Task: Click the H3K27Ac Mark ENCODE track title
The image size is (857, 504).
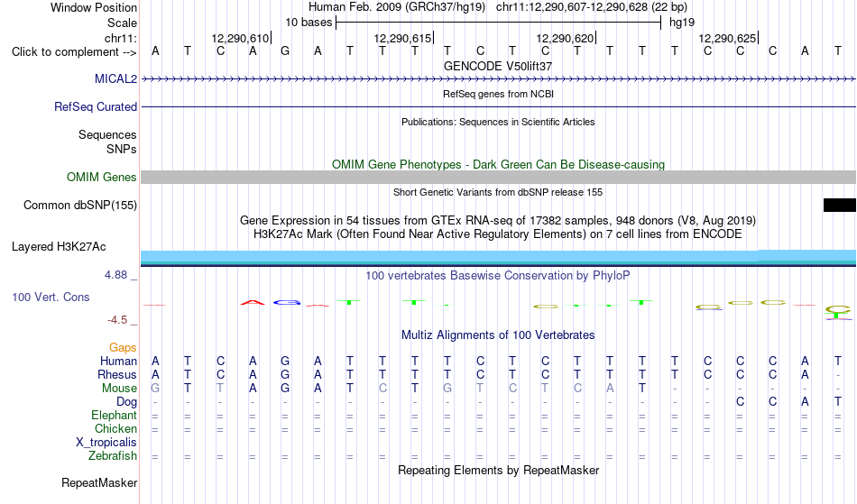Action: click(x=498, y=234)
